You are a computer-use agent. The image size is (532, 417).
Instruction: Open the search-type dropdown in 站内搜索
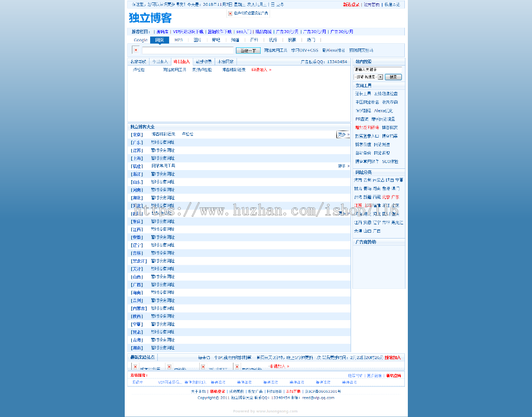(x=368, y=77)
